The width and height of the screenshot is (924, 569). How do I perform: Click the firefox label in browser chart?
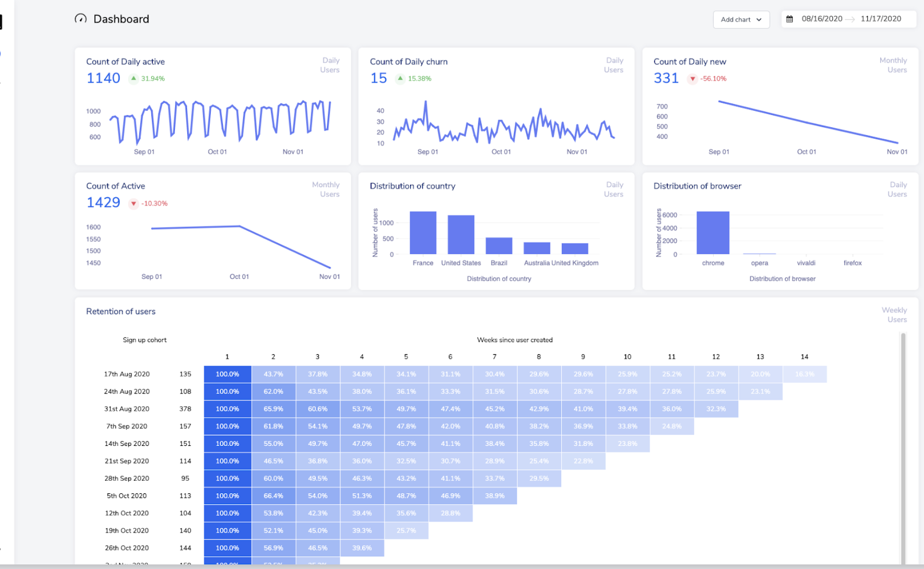(852, 263)
